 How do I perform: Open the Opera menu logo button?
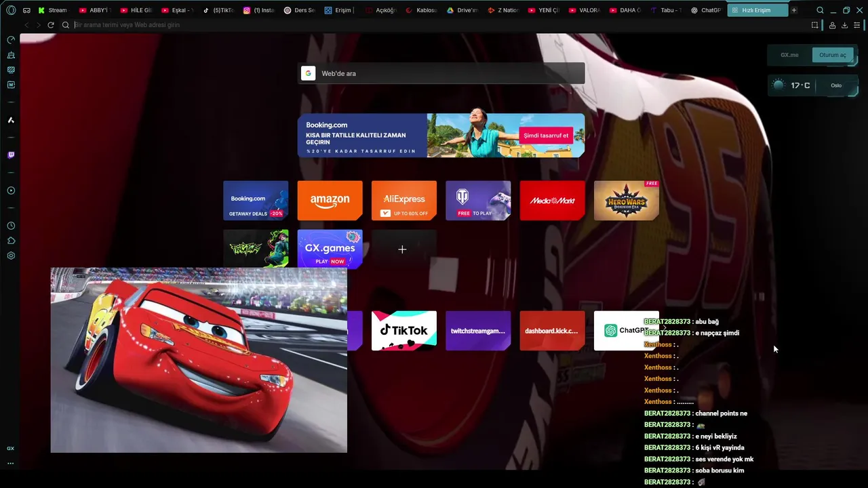coord(11,10)
